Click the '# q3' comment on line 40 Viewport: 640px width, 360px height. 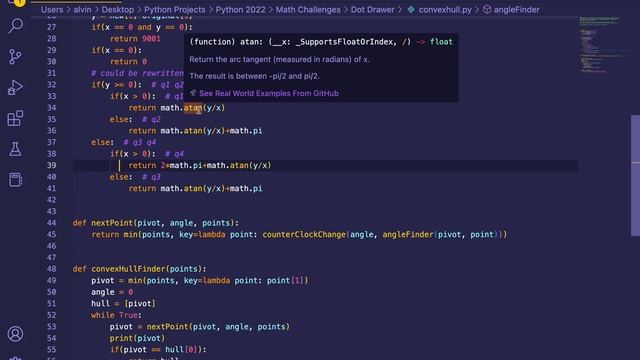click(151, 177)
